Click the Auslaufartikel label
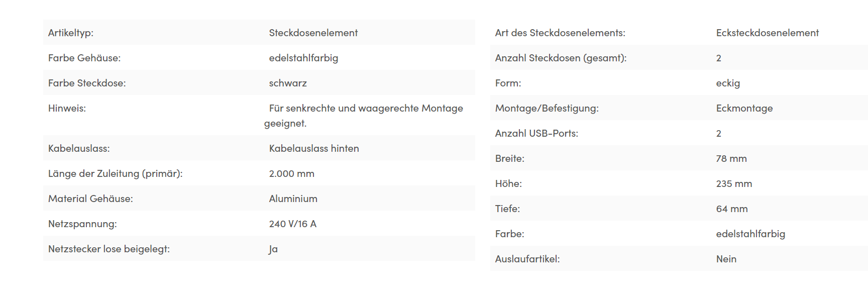The width and height of the screenshot is (868, 292). click(x=527, y=259)
